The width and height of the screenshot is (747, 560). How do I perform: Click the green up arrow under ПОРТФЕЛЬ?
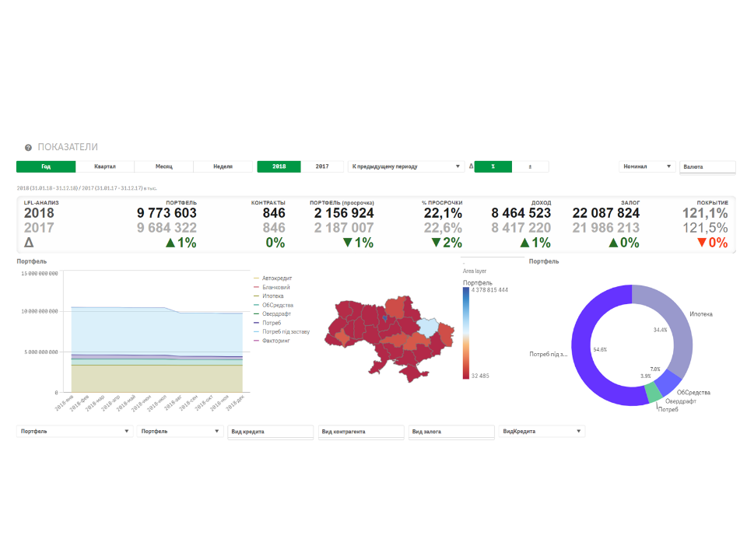170,243
